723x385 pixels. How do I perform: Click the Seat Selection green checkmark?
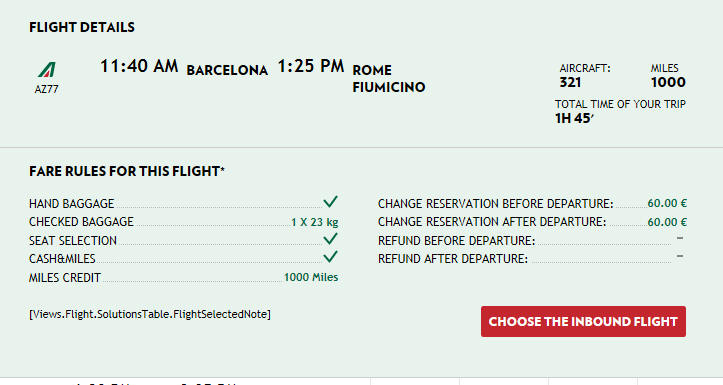(x=330, y=238)
